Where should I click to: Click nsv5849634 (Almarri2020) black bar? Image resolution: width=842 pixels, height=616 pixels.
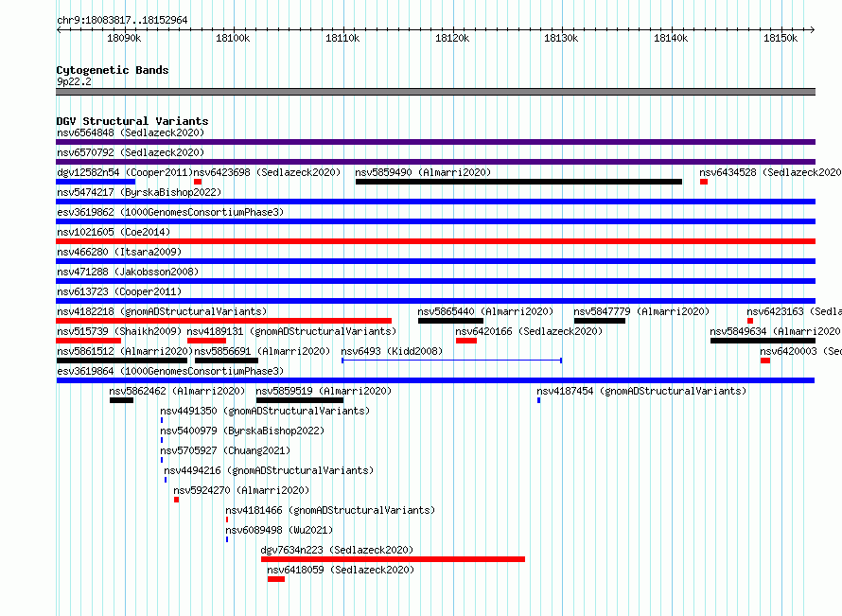(x=763, y=341)
